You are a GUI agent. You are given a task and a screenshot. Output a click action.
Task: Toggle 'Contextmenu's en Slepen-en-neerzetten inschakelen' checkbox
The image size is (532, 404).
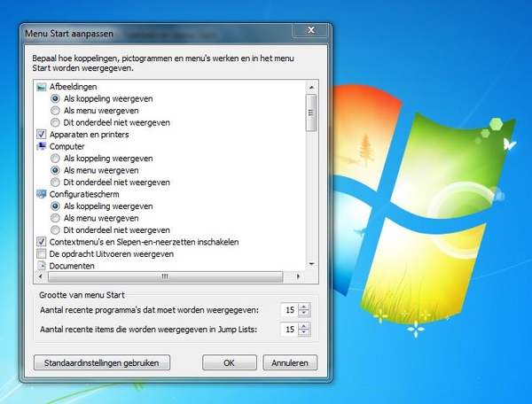click(41, 242)
